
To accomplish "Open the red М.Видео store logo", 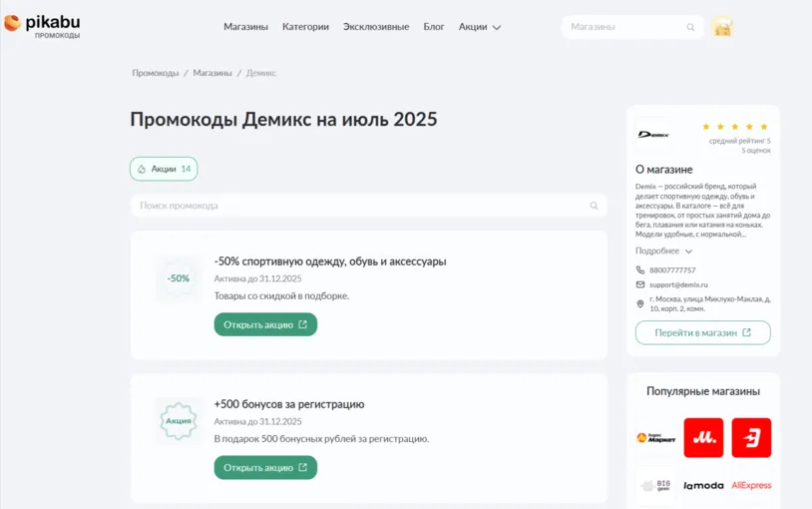I will point(703,438).
